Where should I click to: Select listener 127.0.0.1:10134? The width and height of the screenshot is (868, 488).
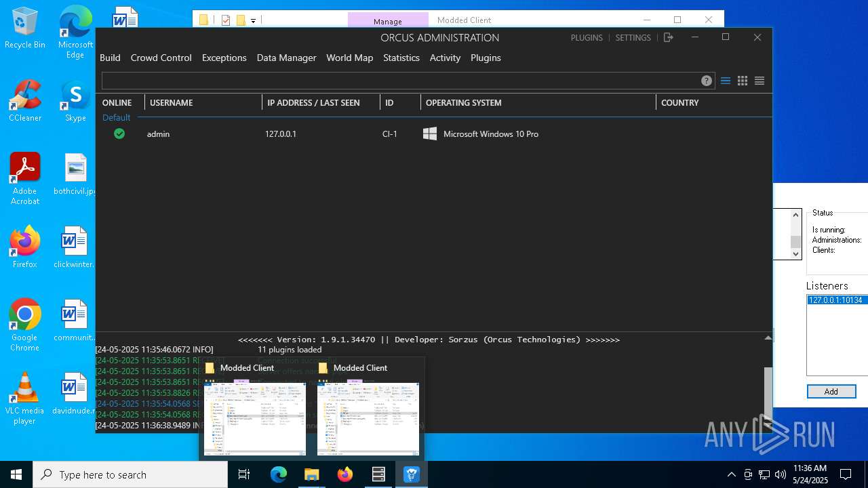tap(837, 300)
